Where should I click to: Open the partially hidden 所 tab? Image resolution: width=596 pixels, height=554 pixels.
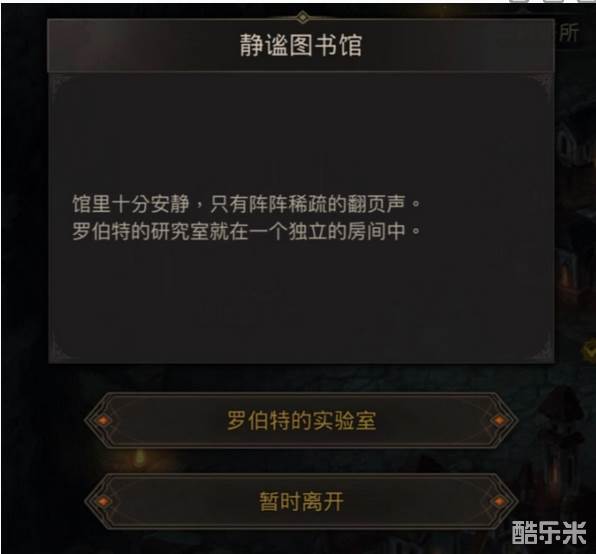[x=568, y=33]
